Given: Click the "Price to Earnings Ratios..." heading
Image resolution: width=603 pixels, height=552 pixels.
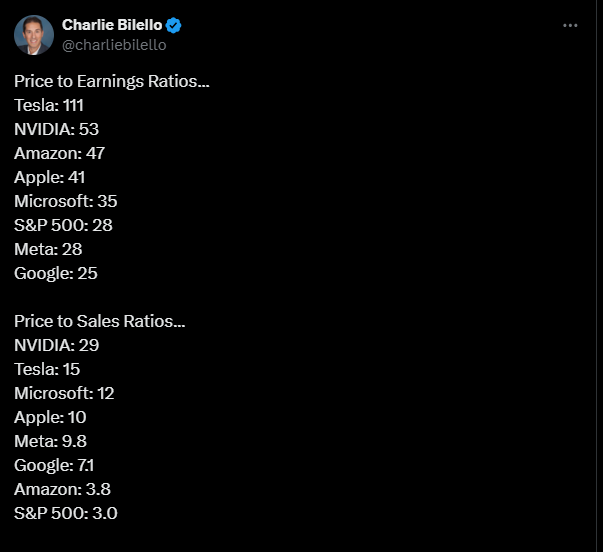Looking at the screenshot, I should point(112,81).
